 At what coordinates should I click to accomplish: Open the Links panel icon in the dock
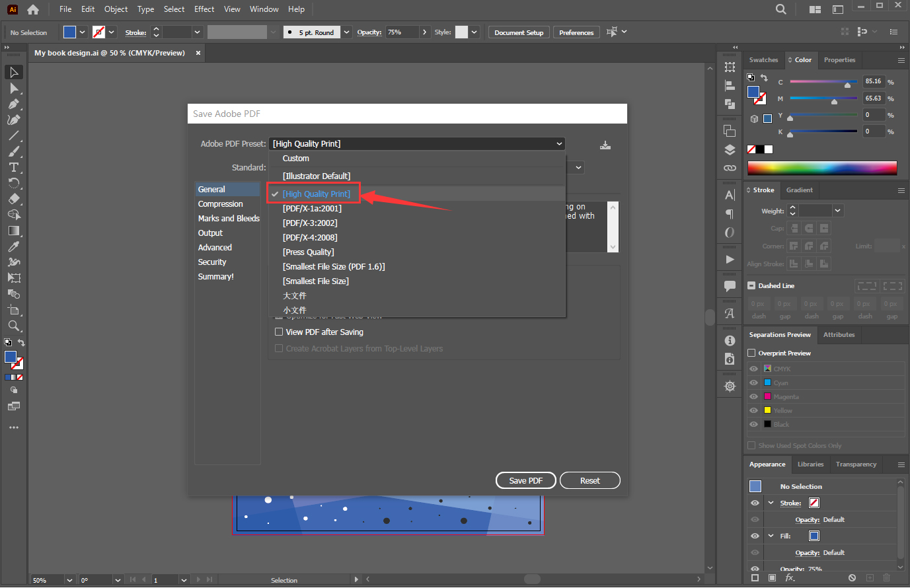[x=730, y=168]
